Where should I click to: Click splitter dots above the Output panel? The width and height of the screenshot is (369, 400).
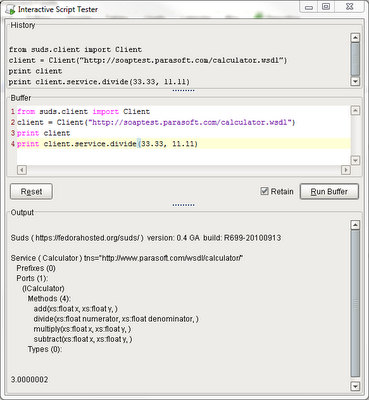pos(184,205)
